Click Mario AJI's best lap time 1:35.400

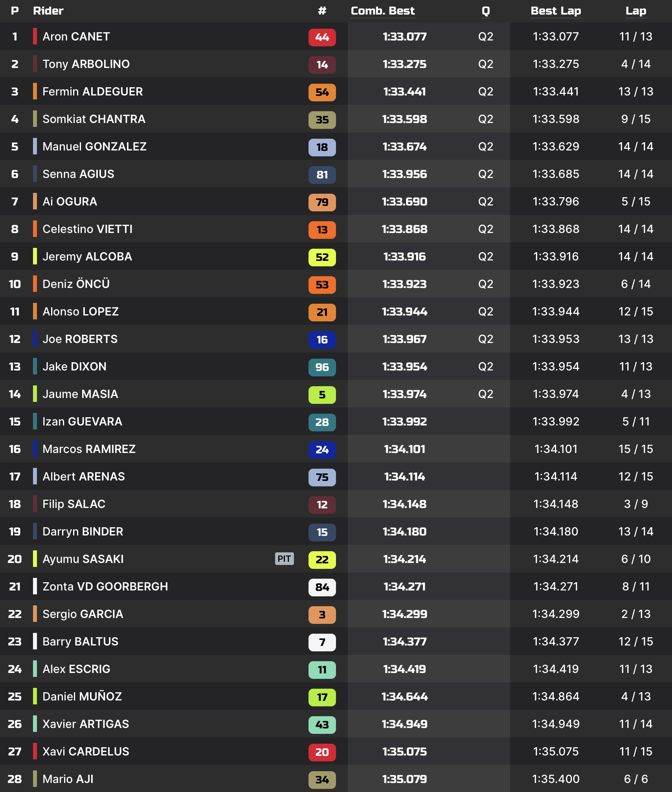pos(556,779)
